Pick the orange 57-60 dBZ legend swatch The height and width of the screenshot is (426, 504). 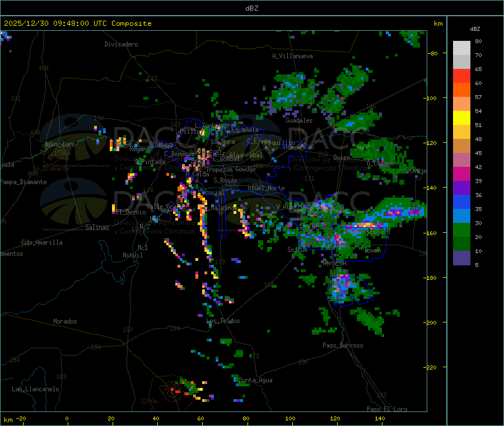(x=461, y=90)
